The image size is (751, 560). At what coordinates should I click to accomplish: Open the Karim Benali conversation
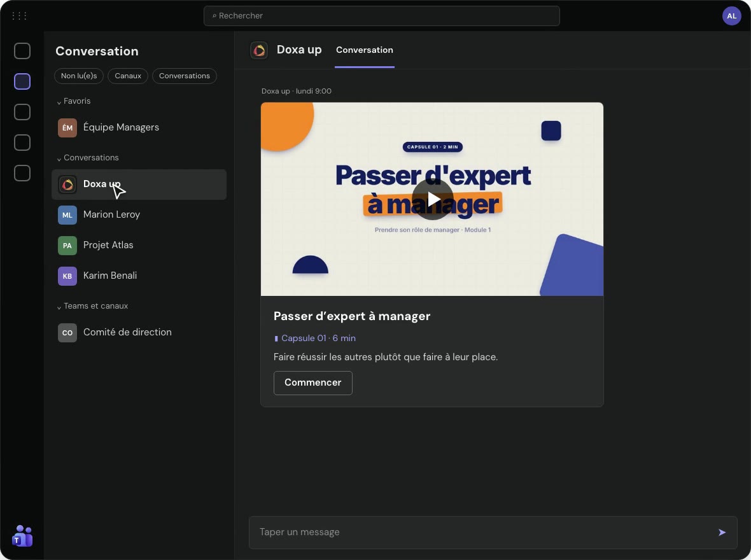click(139, 276)
